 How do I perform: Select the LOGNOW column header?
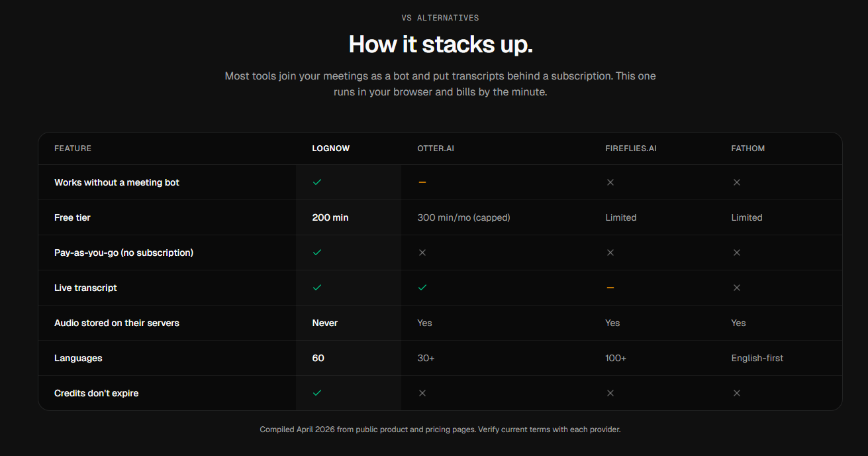click(331, 148)
